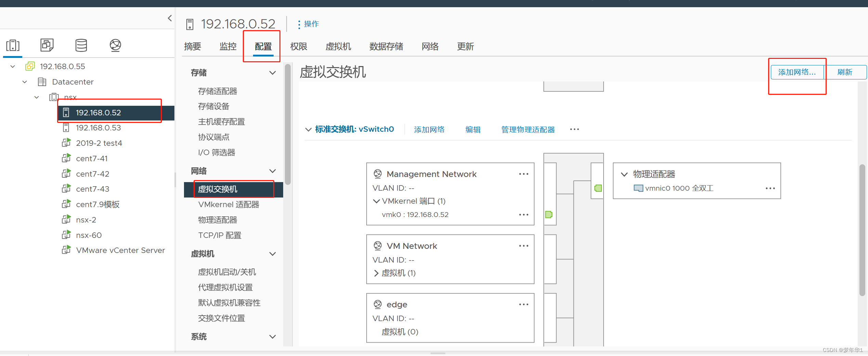Open the Storage inventory icon
The image size is (868, 356).
(81, 45)
